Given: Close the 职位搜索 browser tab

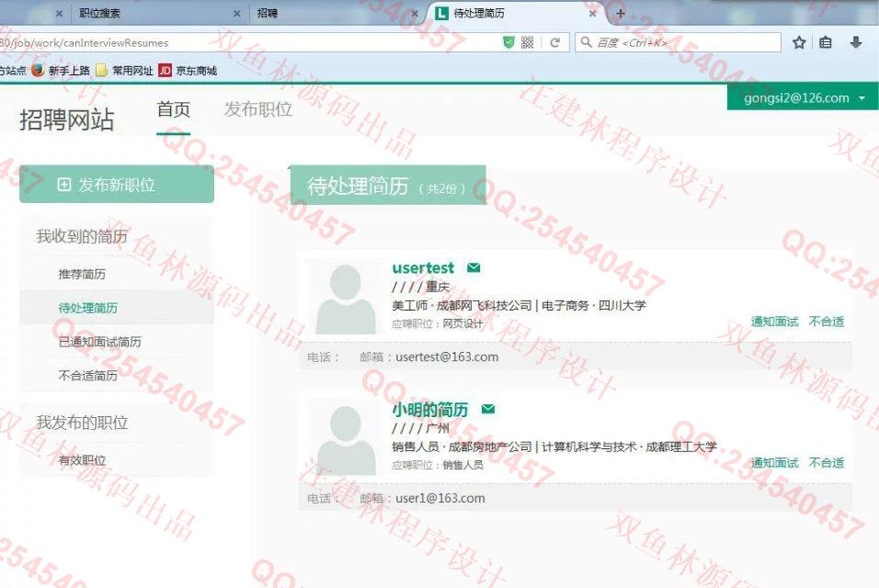Looking at the screenshot, I should [x=237, y=14].
